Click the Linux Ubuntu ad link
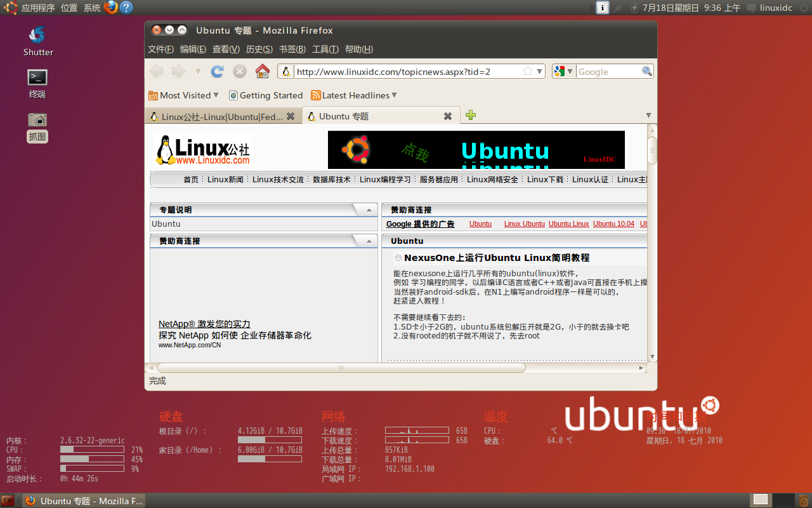The width and height of the screenshot is (812, 508). (x=525, y=224)
